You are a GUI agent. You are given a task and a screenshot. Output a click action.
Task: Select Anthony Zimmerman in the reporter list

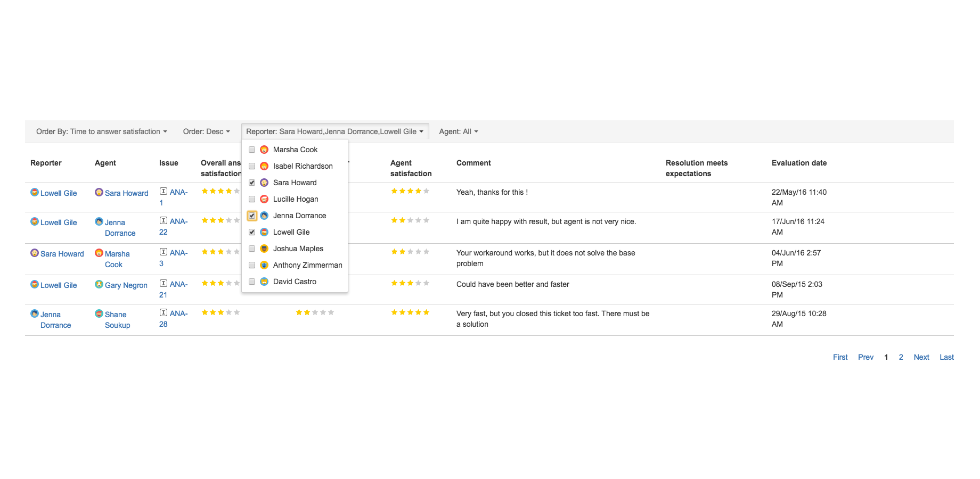pyautogui.click(x=307, y=265)
